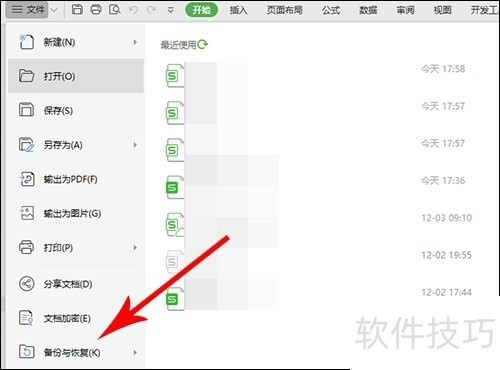Switch to the 页面布局 tab
Viewport: 500px width, 370px height.
point(285,10)
